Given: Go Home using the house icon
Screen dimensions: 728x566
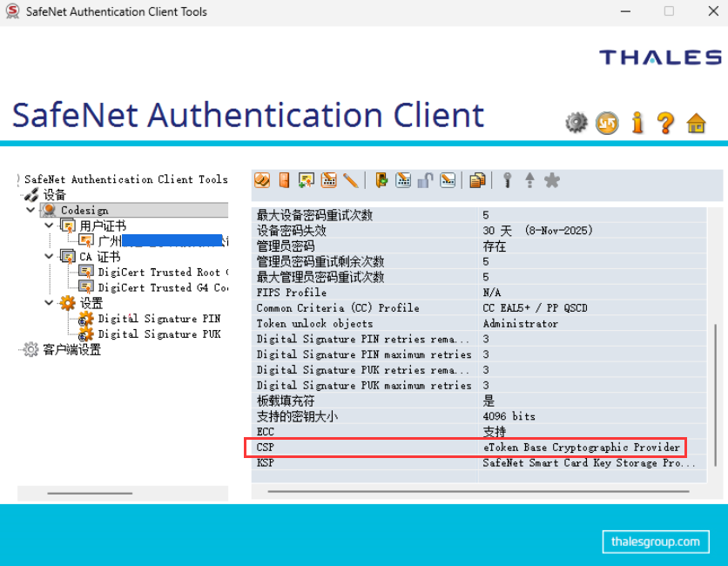Looking at the screenshot, I should point(696,123).
